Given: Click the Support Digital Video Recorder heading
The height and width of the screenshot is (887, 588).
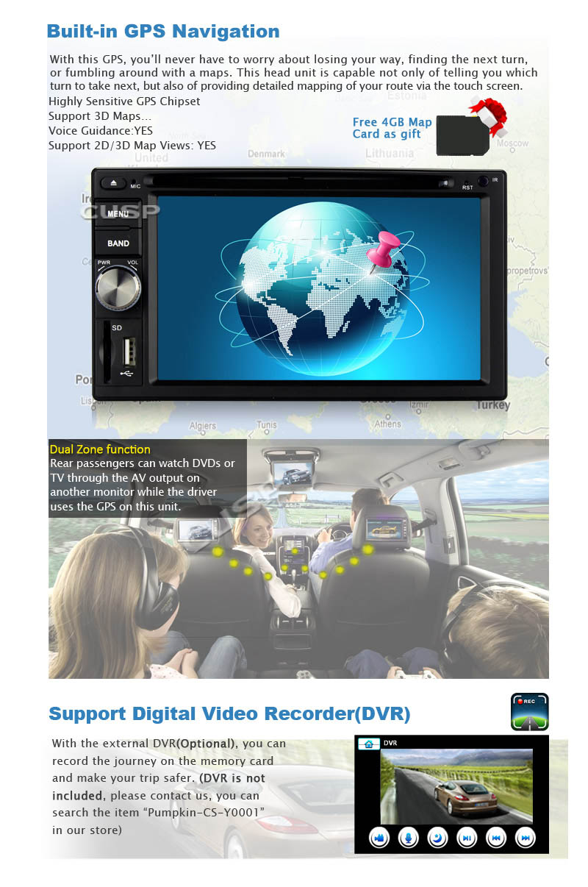Looking at the screenshot, I should coord(229,713).
